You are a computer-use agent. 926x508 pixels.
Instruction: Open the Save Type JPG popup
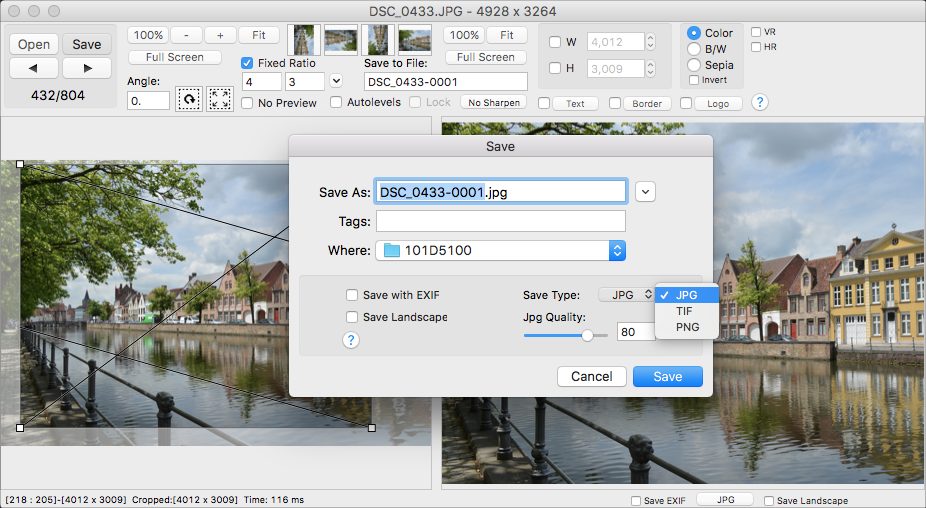pyautogui.click(x=626, y=295)
